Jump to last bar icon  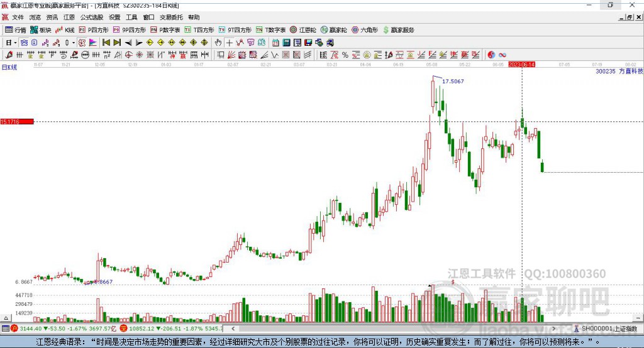pyautogui.click(x=117, y=43)
